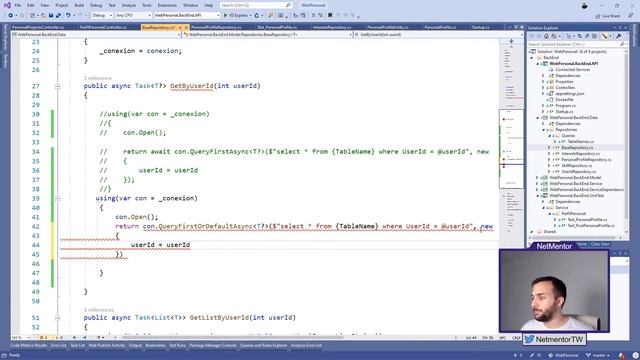The width and height of the screenshot is (640, 360).
Task: Click the bookmark toolbar icon
Action: click(x=330, y=15)
